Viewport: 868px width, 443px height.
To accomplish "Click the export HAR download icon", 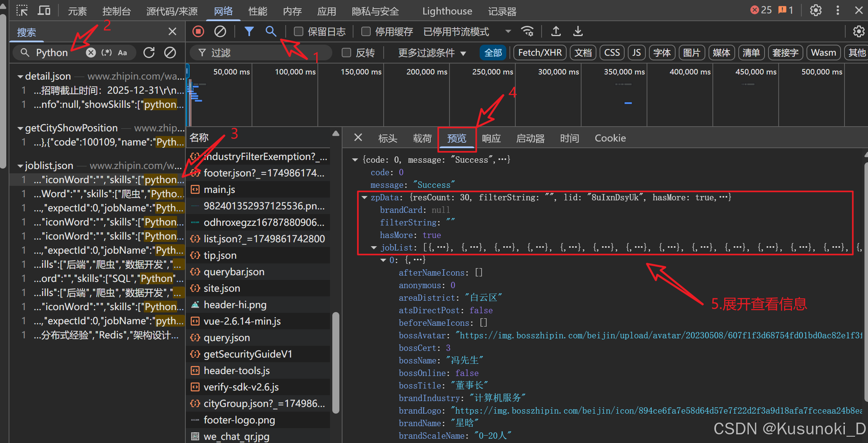I will click(x=578, y=31).
